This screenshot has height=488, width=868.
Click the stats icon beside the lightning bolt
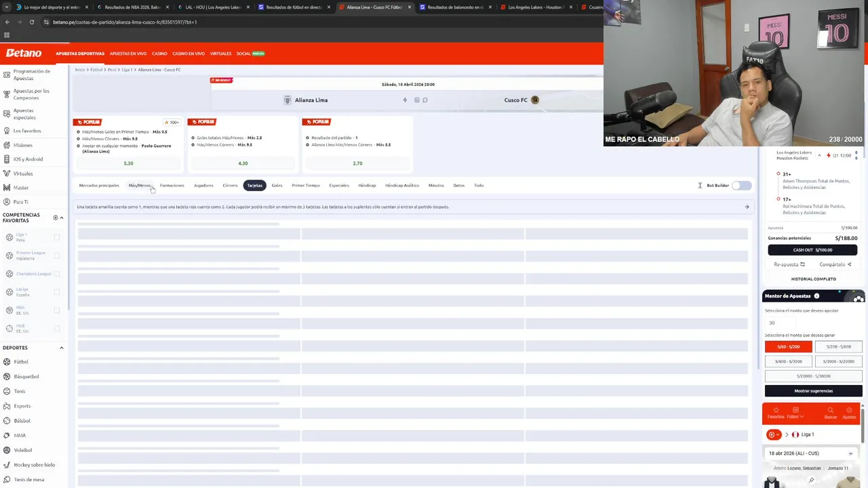416,100
